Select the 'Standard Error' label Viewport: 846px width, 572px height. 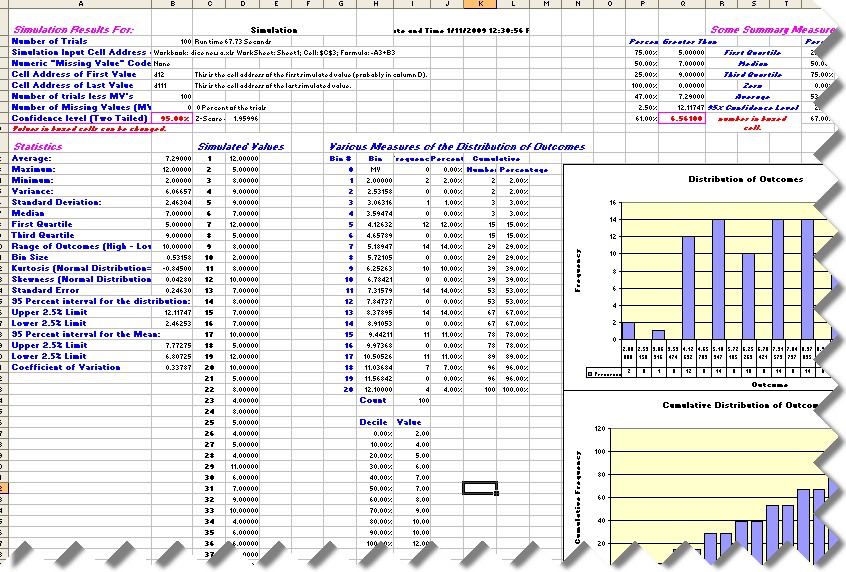point(45,290)
